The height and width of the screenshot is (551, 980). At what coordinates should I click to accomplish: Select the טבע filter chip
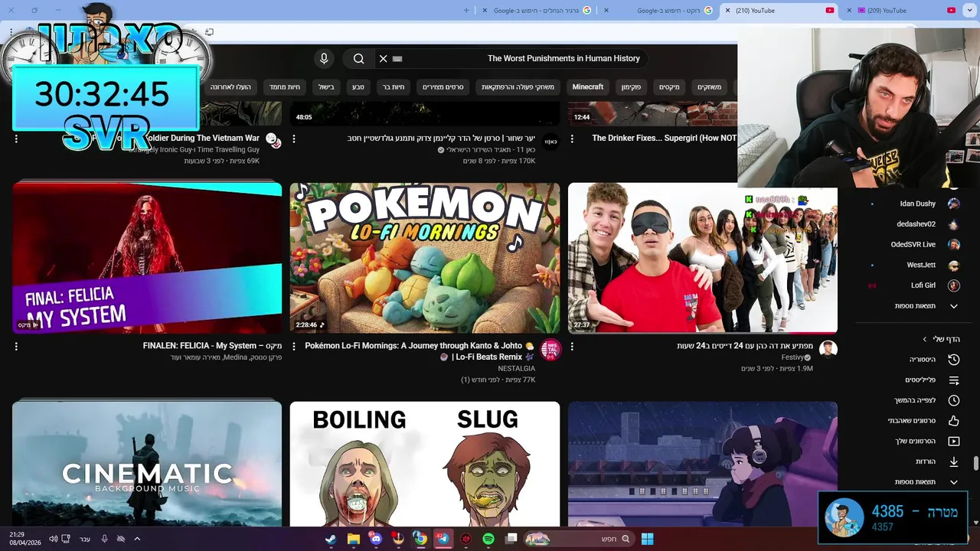point(358,86)
